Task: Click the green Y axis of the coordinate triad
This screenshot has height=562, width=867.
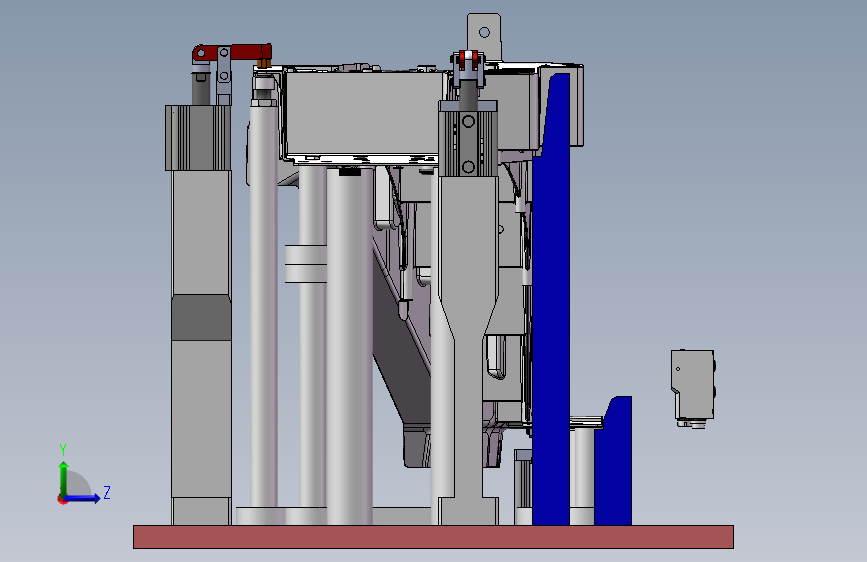Action: point(64,479)
